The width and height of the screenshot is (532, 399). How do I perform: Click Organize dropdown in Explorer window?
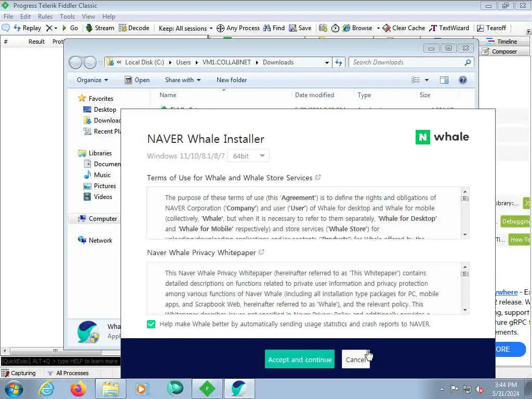pos(92,80)
